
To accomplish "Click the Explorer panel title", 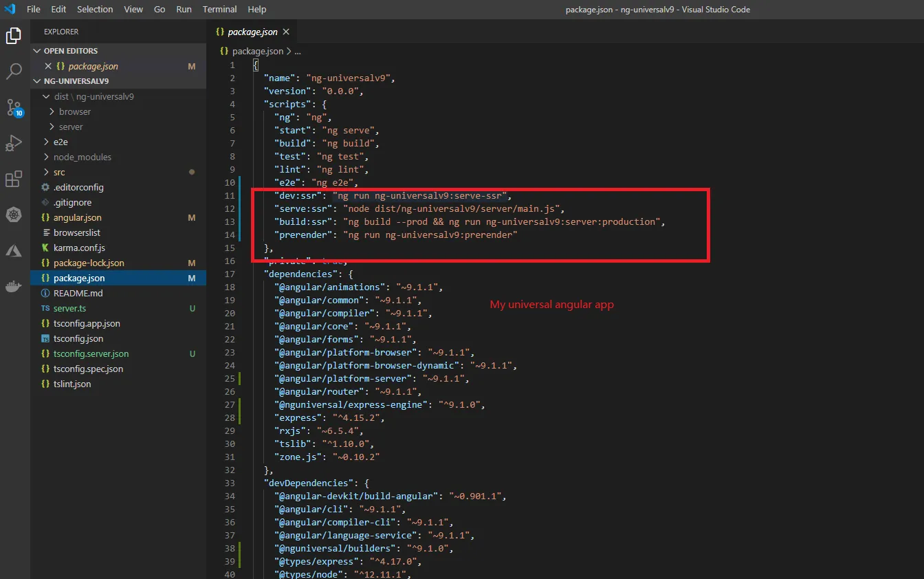I will point(61,32).
